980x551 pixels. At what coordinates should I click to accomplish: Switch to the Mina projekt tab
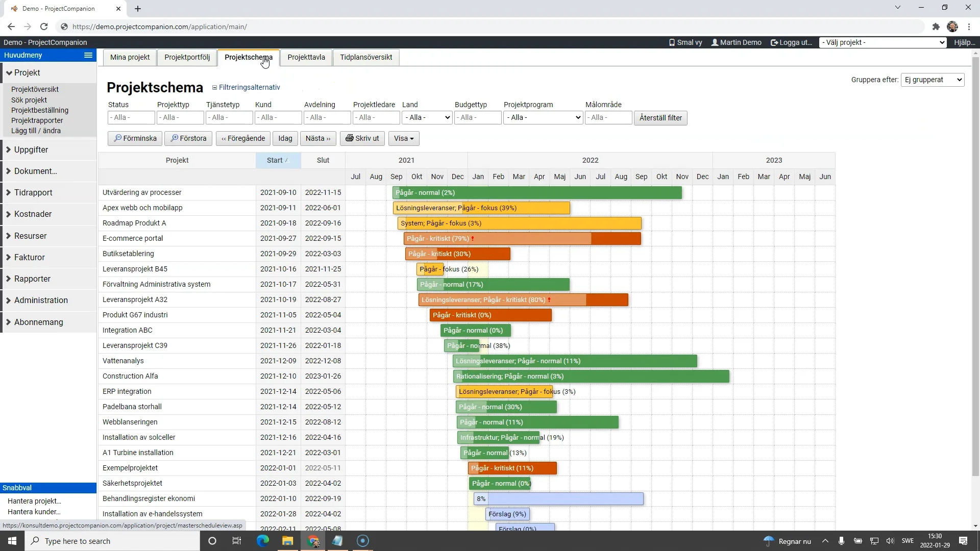tap(130, 57)
